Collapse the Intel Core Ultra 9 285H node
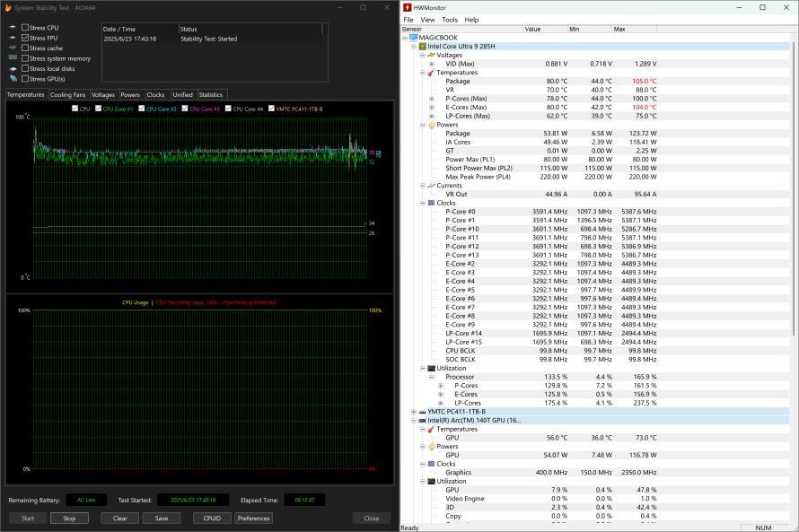 point(414,47)
